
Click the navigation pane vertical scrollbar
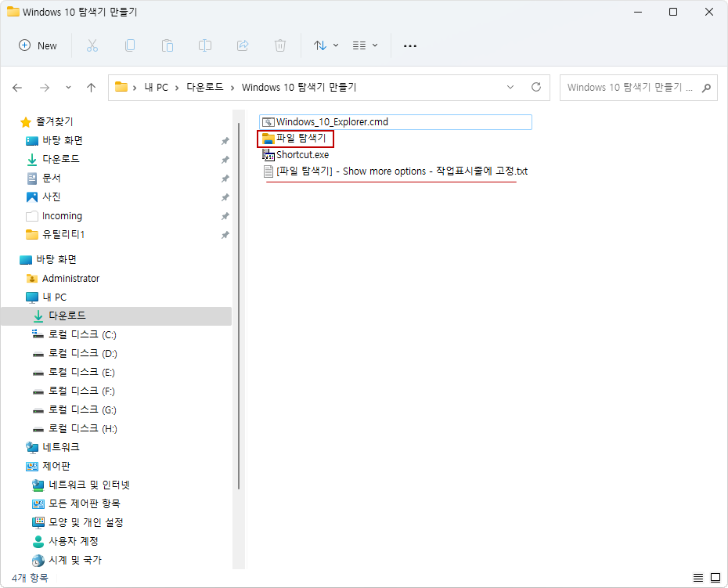(x=239, y=307)
